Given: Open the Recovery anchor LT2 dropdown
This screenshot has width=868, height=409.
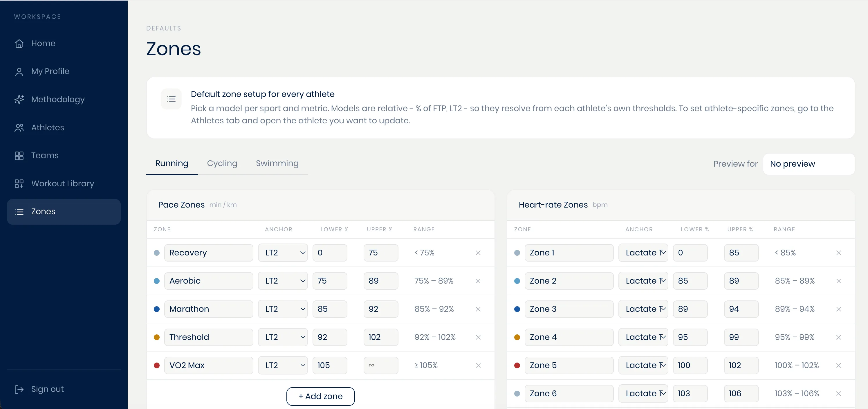Looking at the screenshot, I should click(283, 253).
